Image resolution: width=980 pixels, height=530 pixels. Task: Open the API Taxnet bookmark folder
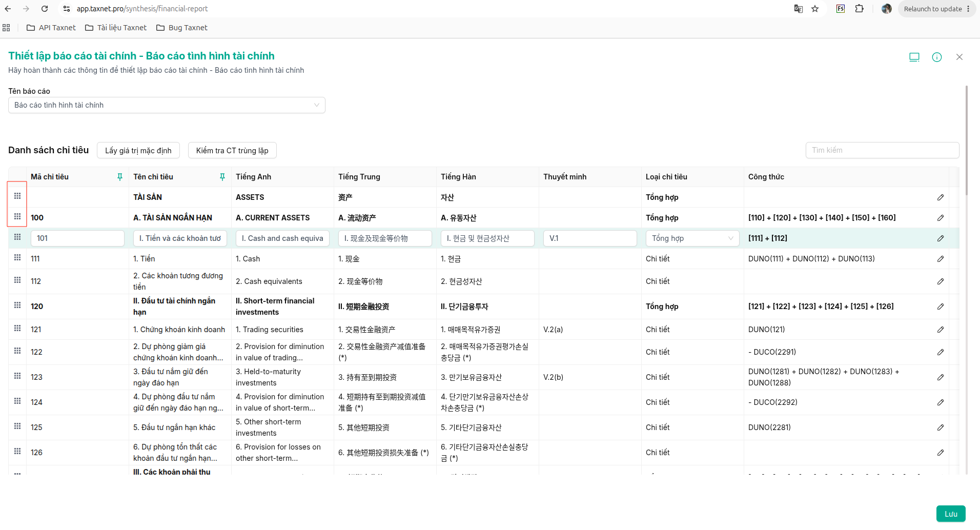click(51, 28)
